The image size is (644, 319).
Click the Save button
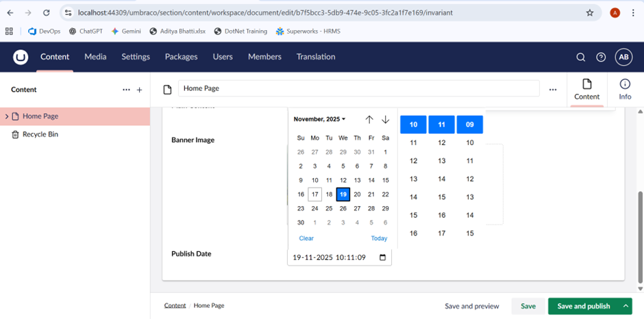(528, 306)
